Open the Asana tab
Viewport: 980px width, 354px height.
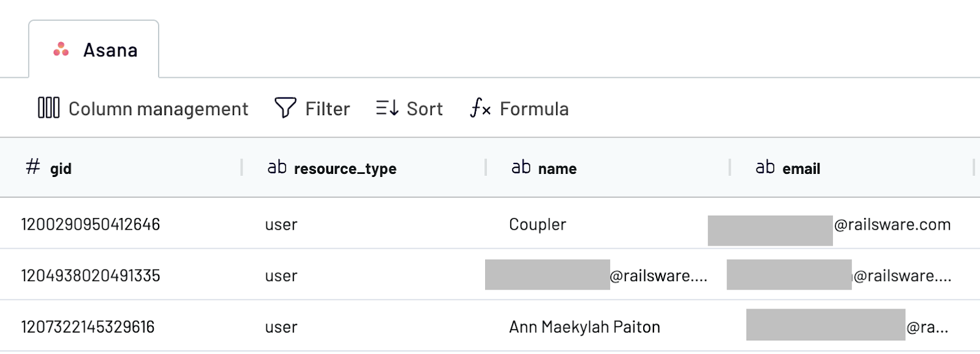pos(110,50)
